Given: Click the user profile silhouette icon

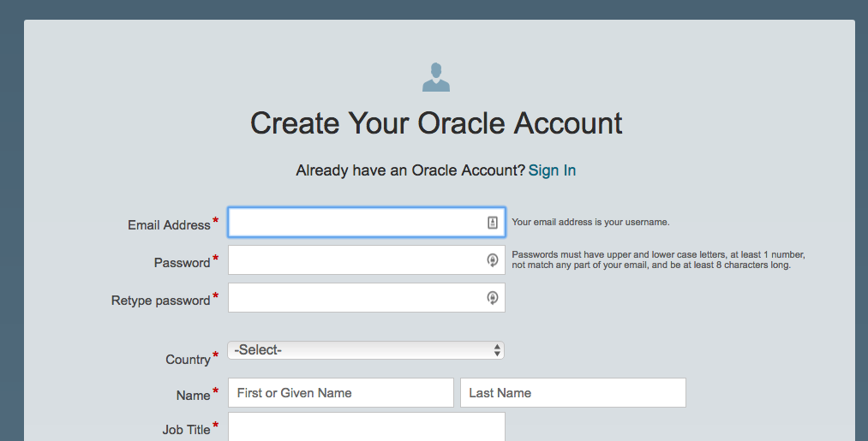Looking at the screenshot, I should [x=435, y=77].
